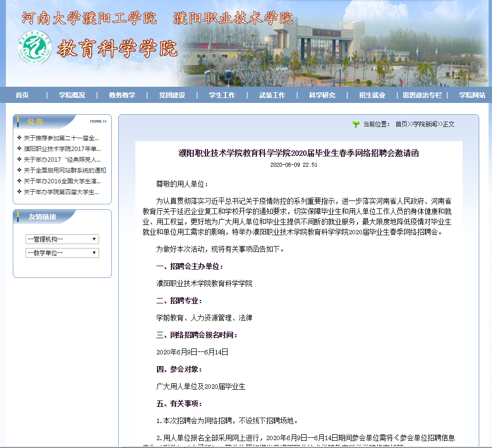Image resolution: width=492 pixels, height=448 pixels.
Task: Click the date range 2020年6月9日--6月14日
Action: click(192, 352)
